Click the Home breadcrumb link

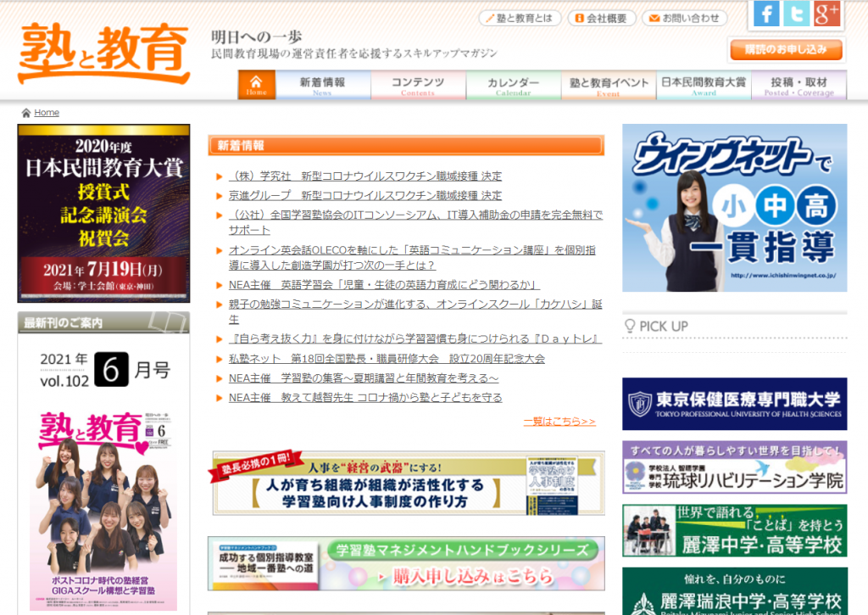tap(47, 113)
